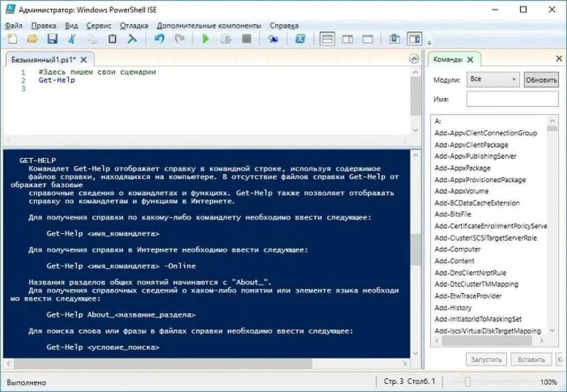Paste from clipboard using the clipboard icon

click(112, 39)
